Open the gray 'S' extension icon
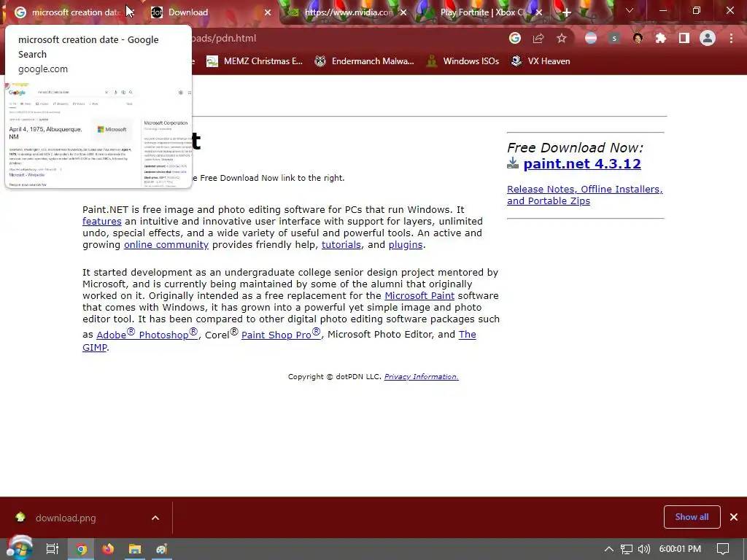The width and height of the screenshot is (747, 560). 614,38
